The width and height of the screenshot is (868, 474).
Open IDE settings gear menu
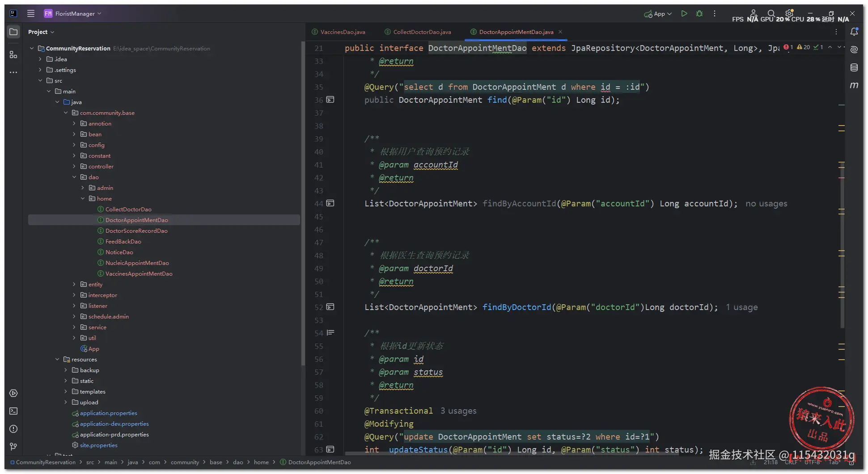[789, 13]
